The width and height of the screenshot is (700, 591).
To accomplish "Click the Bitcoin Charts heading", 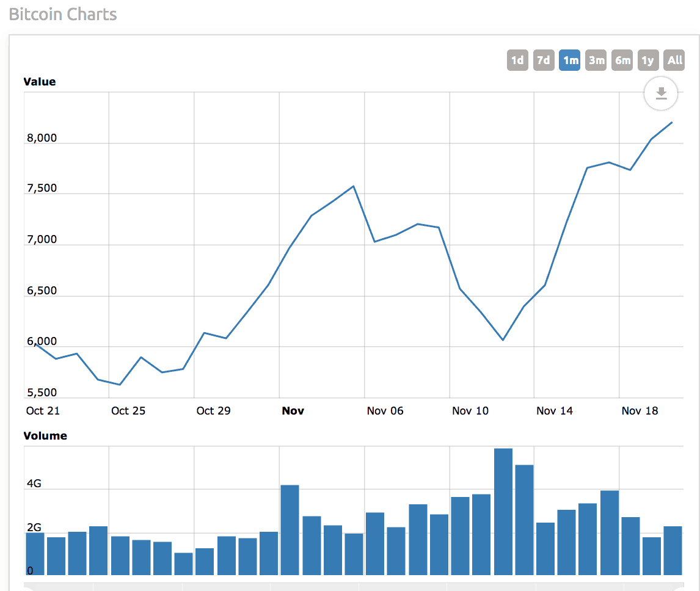I will click(63, 14).
